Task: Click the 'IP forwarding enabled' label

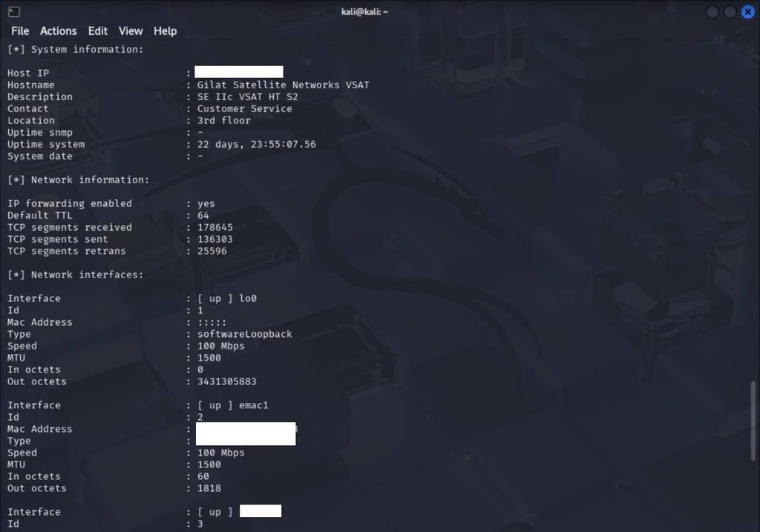Action: coord(69,203)
